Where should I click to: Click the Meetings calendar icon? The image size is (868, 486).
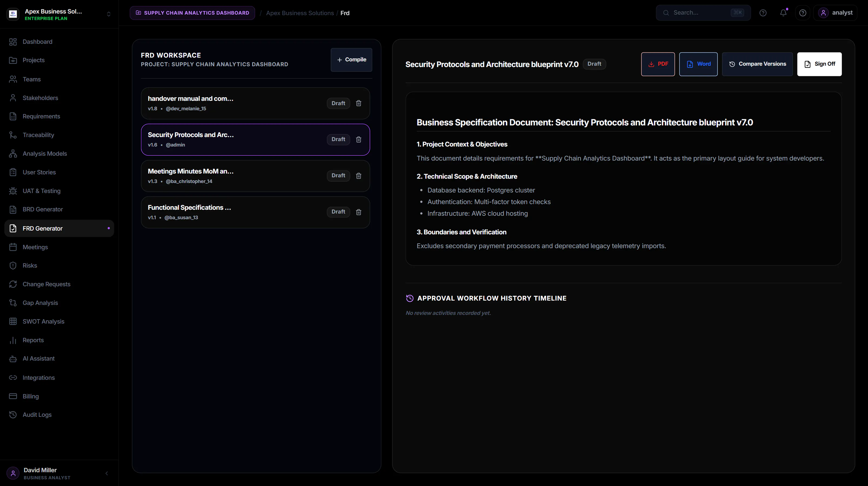coord(13,247)
